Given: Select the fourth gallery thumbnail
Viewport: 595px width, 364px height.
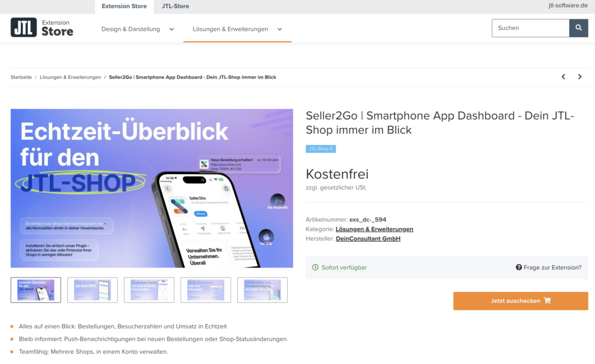Looking at the screenshot, I should pyautogui.click(x=206, y=290).
